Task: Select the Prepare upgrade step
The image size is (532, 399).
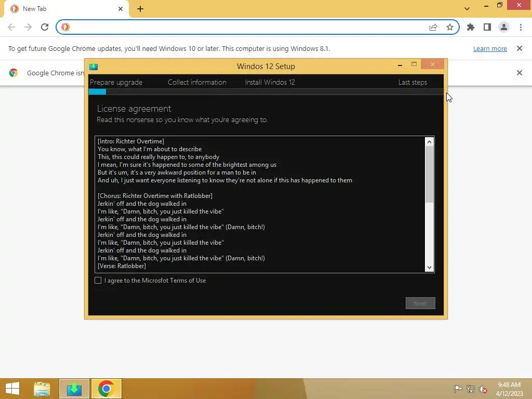Action: [x=116, y=83]
